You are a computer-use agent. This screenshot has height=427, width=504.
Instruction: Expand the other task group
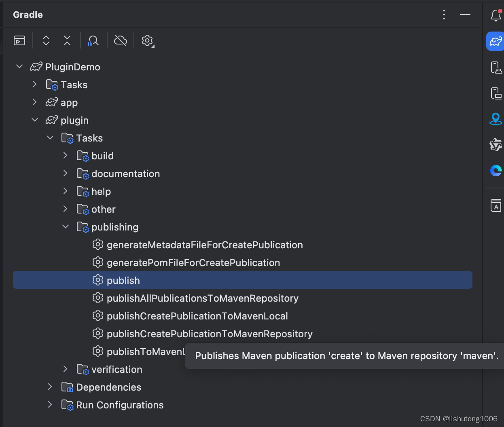pos(66,209)
